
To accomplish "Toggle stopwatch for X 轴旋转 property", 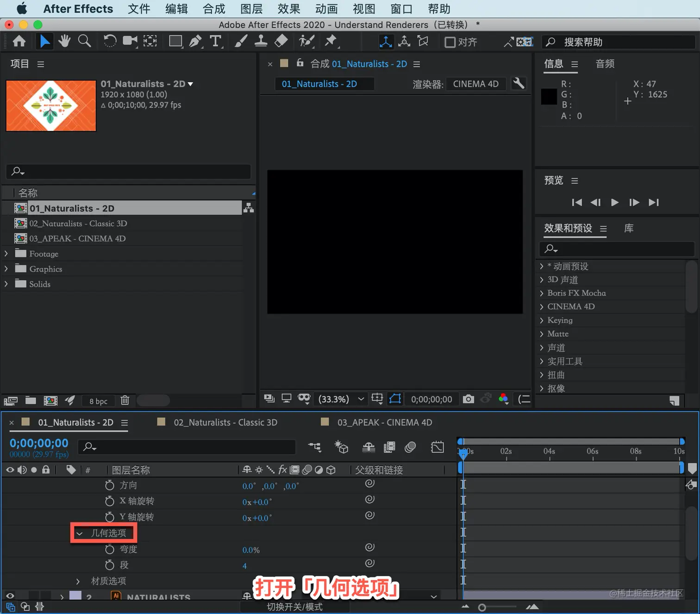I will (x=110, y=501).
